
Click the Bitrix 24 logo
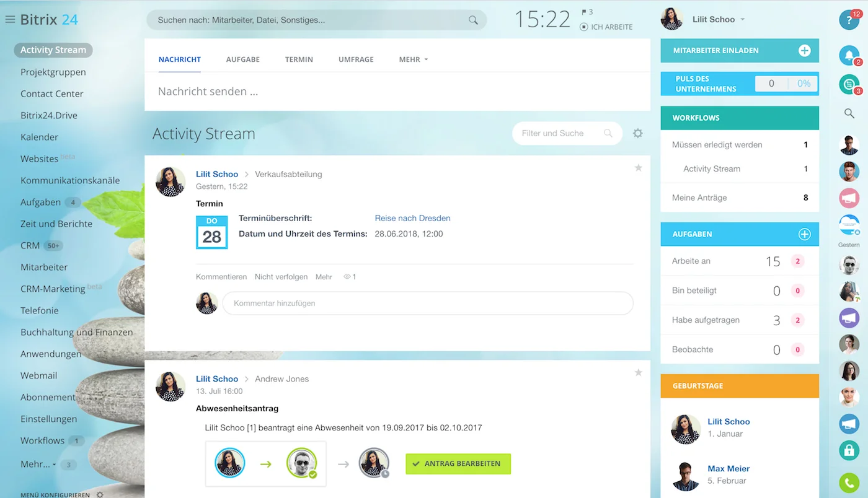49,19
